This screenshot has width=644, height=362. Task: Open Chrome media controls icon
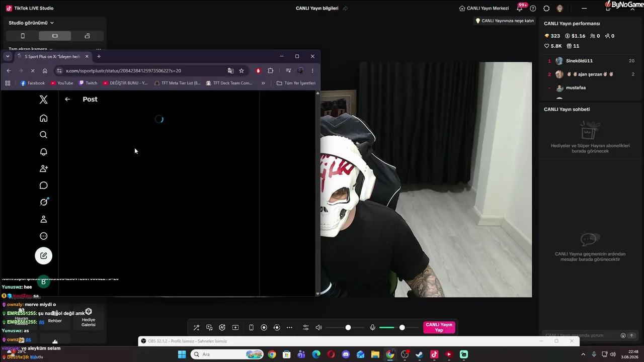[x=288, y=71]
